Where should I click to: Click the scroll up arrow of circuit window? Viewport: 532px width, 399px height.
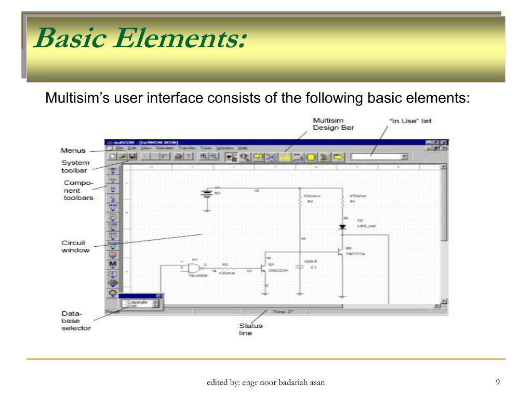(x=444, y=167)
